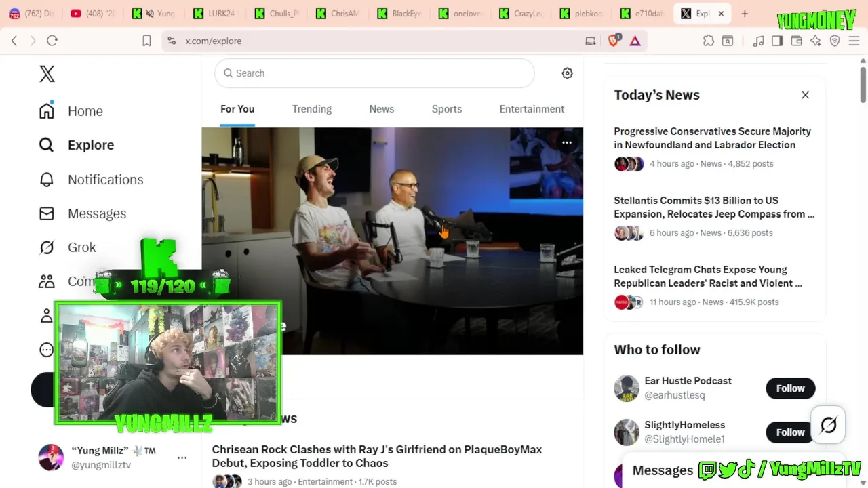Open Ear Hustle Podcast avatar

point(627,388)
